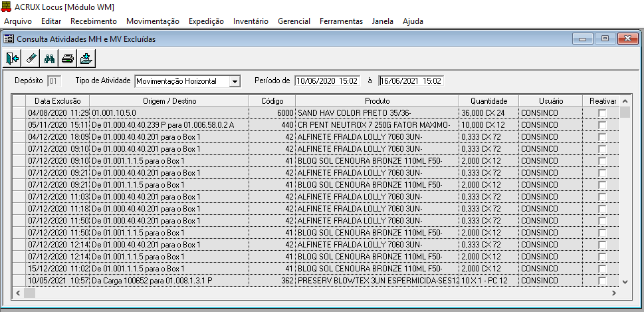The height and width of the screenshot is (312, 644).
Task: Click row selector of 04/08/2020 11:29 row
Action: pos(19,112)
